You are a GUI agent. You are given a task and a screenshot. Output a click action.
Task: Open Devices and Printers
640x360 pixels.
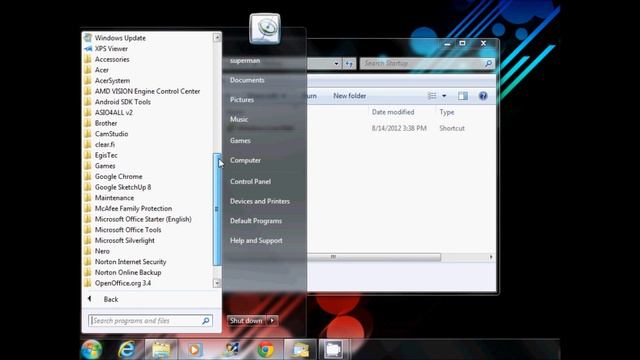tap(260, 201)
